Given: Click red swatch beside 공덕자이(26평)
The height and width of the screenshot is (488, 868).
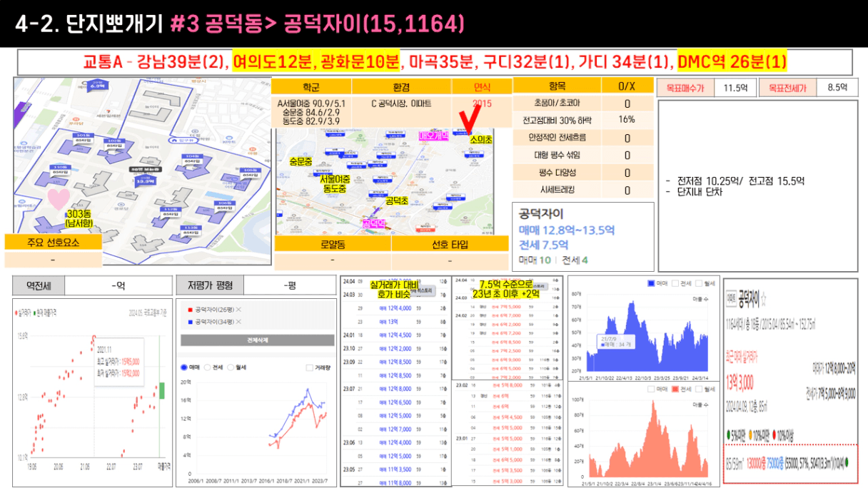Looking at the screenshot, I should point(190,310).
